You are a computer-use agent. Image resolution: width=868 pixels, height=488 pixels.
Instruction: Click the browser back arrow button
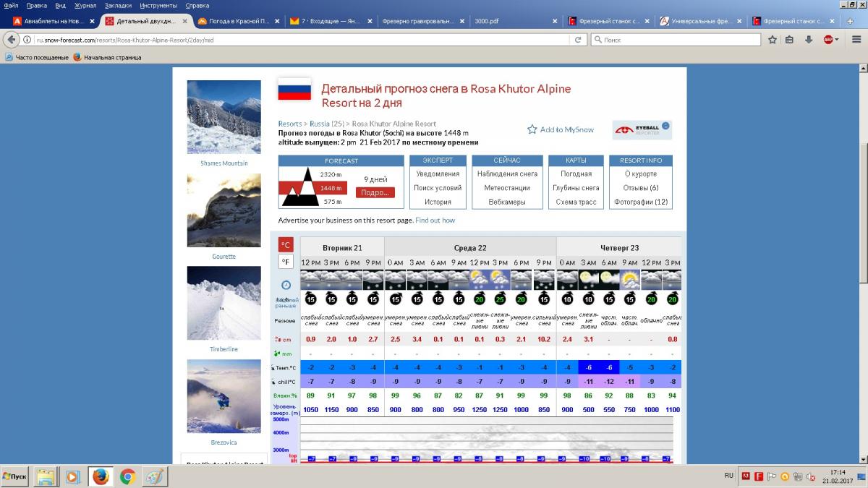[13, 40]
